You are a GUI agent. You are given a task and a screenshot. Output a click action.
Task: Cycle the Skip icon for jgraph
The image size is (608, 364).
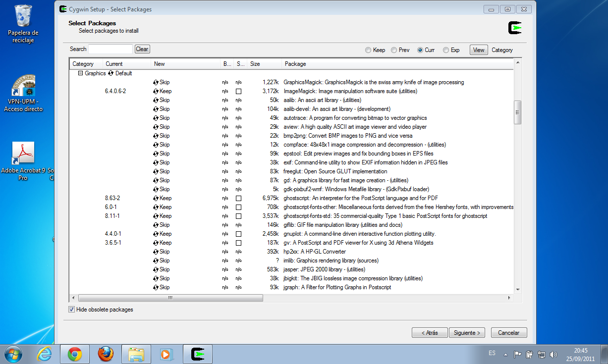click(x=156, y=288)
